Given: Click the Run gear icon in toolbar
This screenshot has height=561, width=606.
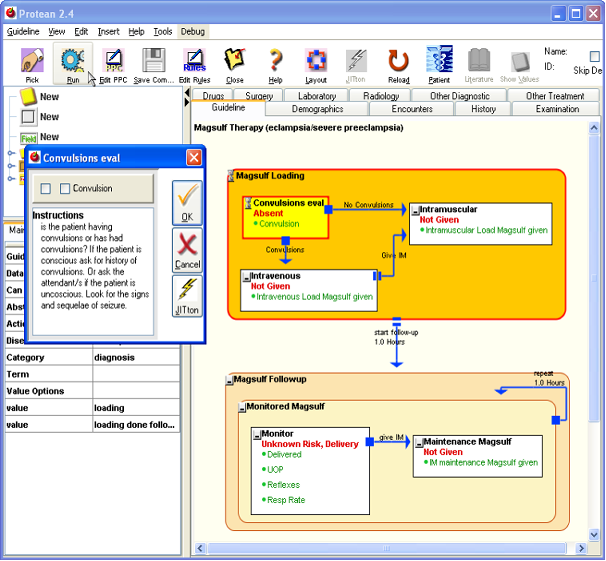Looking at the screenshot, I should (x=72, y=60).
